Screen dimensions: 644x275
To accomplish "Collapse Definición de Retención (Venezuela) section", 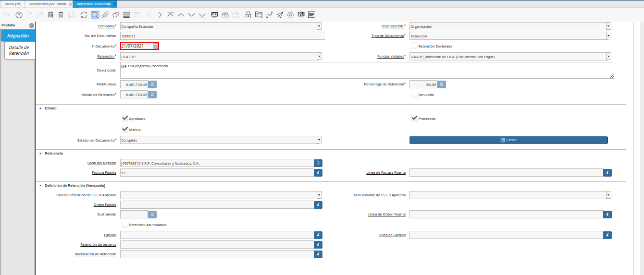I will [x=40, y=185].
